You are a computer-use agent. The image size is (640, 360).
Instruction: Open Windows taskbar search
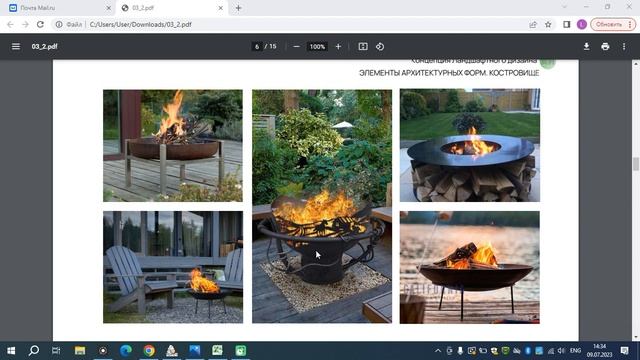[34, 351]
